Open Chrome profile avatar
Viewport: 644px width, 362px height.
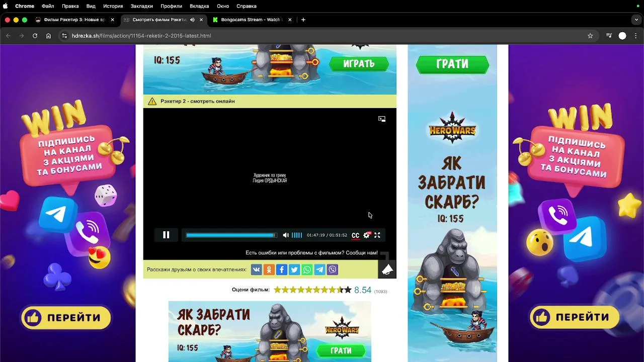(622, 36)
